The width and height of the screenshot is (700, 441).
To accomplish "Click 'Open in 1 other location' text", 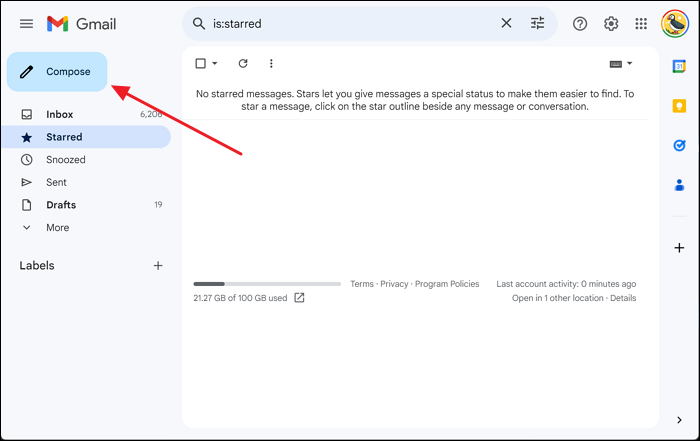I will click(558, 298).
